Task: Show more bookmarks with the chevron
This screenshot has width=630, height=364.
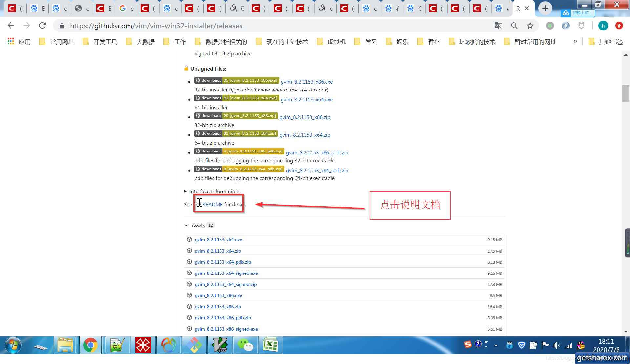Action: pos(575,41)
